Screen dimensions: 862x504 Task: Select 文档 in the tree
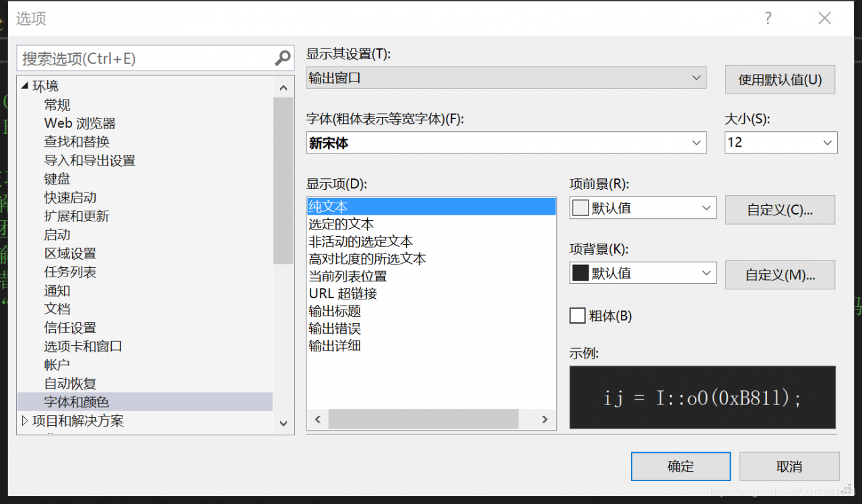point(57,309)
